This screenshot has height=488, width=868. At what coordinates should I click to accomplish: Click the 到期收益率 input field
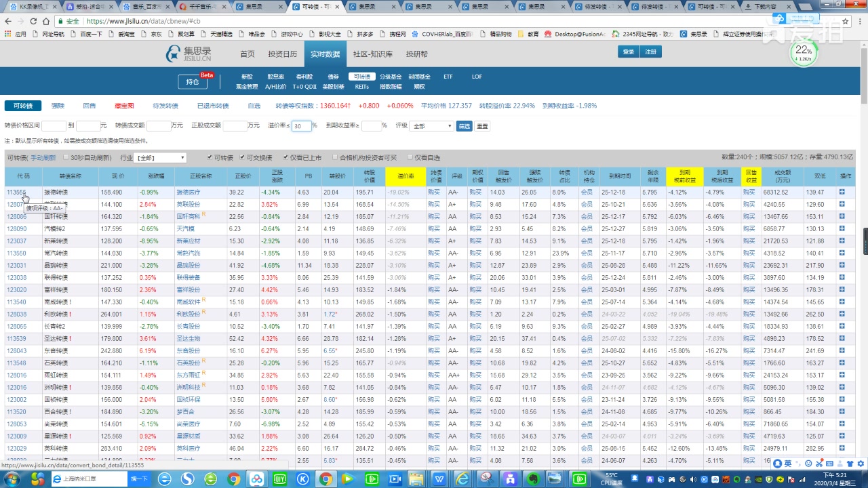pos(371,126)
